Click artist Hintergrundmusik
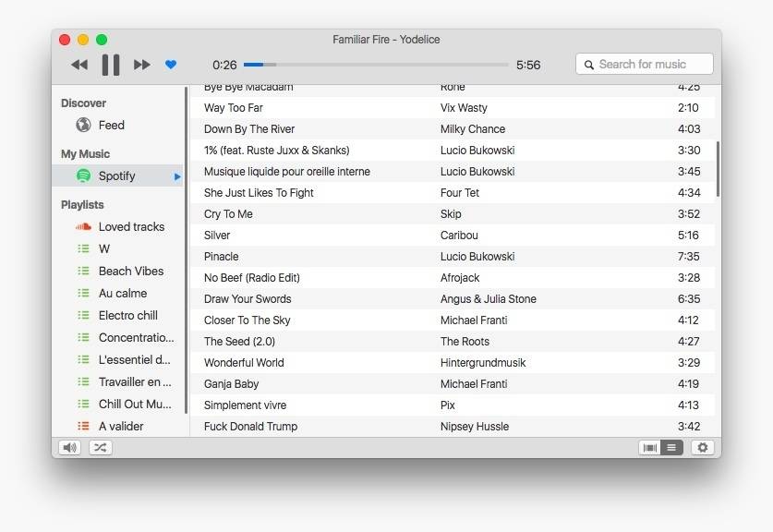This screenshot has height=532, width=773. point(483,362)
